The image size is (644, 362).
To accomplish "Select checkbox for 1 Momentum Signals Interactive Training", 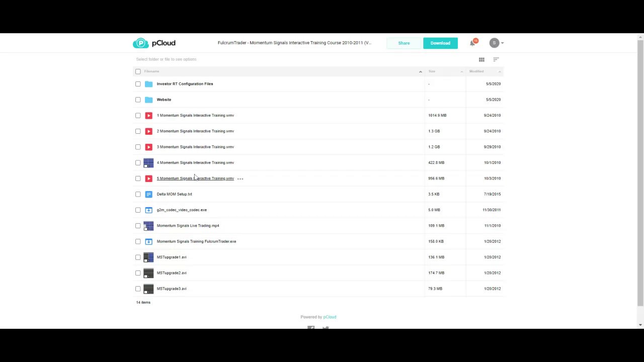I will (138, 116).
